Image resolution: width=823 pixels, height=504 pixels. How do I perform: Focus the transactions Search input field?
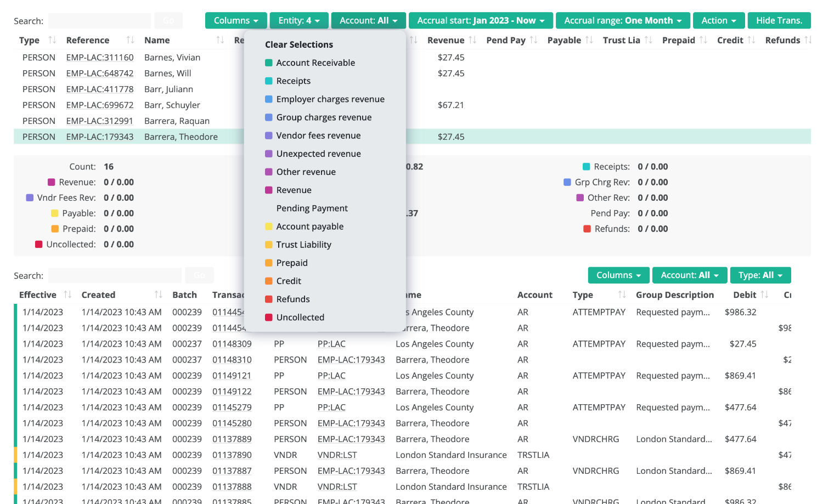click(115, 275)
